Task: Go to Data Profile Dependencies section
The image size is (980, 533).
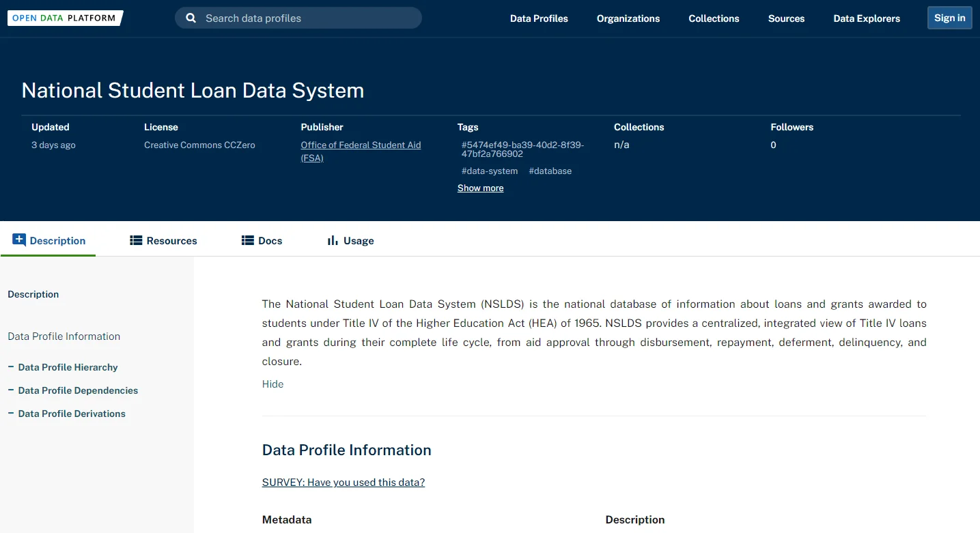Action: [78, 390]
